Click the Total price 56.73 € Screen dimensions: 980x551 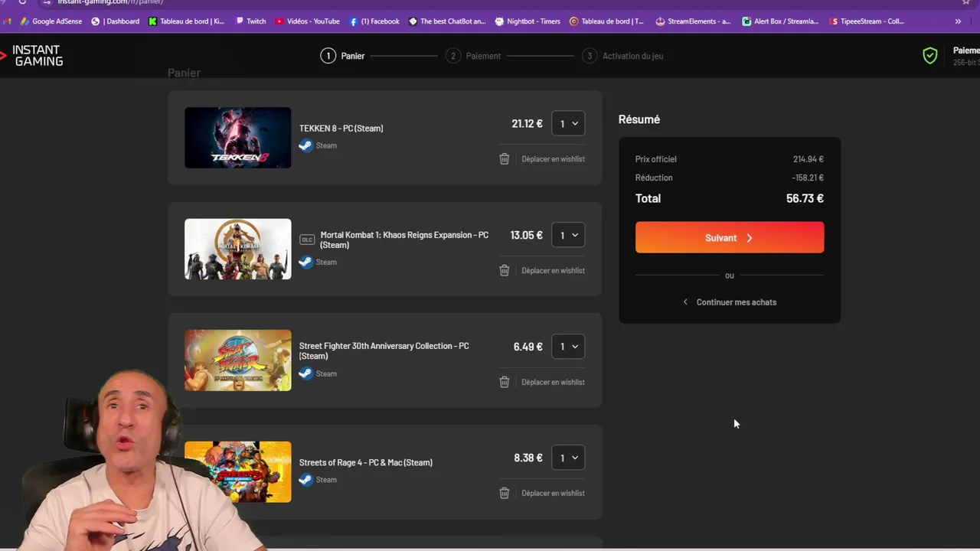pos(805,198)
